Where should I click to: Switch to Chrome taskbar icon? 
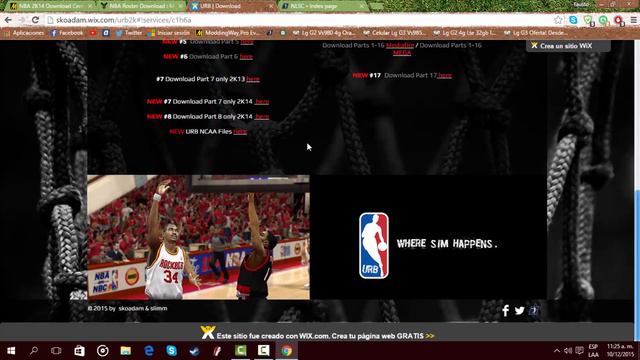click(x=287, y=351)
